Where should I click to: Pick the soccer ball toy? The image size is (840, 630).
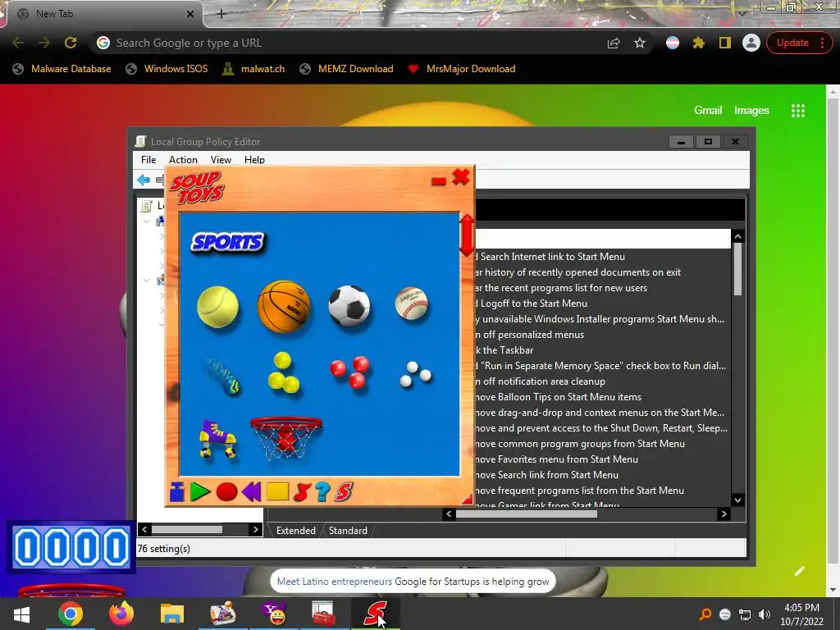349,306
